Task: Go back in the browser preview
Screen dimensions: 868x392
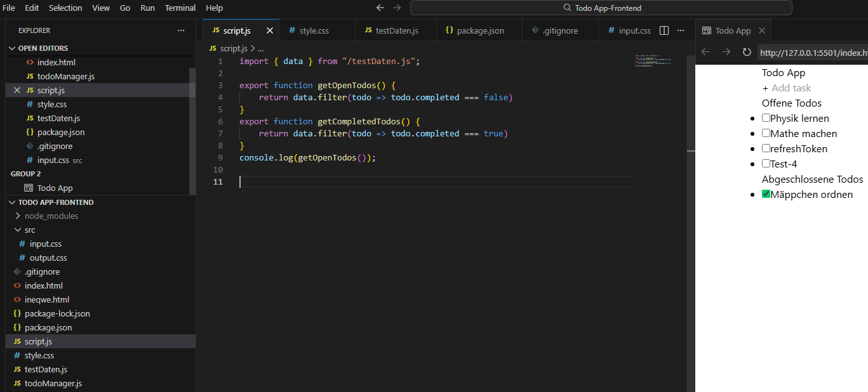Action: pos(705,52)
